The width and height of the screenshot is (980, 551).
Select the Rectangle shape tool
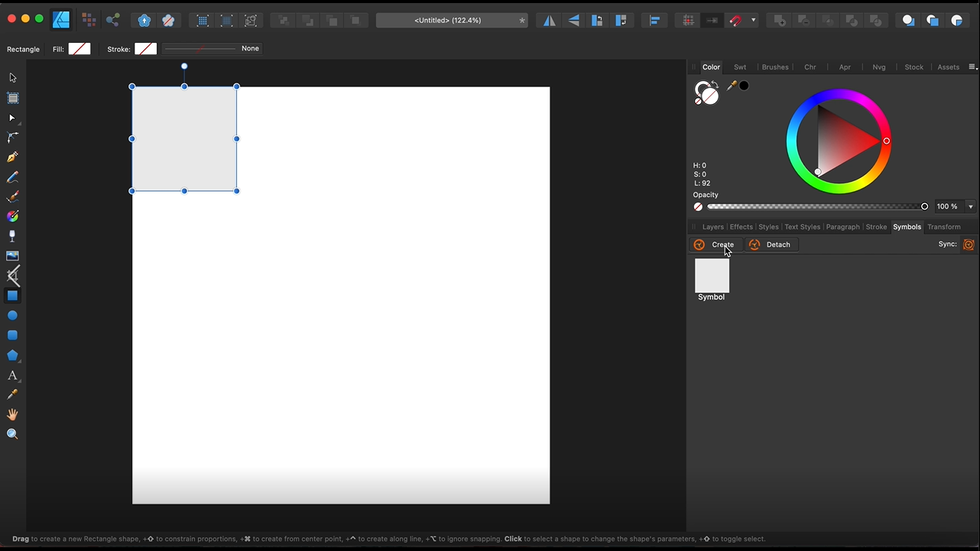pyautogui.click(x=12, y=296)
